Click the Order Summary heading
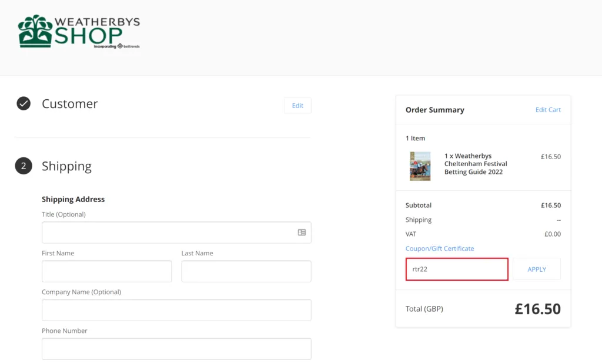Image resolution: width=602 pixels, height=364 pixels. point(435,110)
